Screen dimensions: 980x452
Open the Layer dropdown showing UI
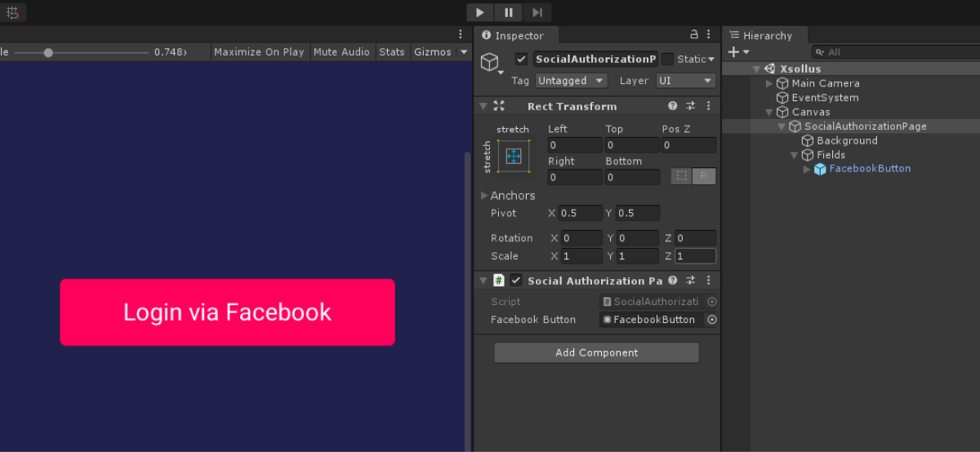pos(685,81)
